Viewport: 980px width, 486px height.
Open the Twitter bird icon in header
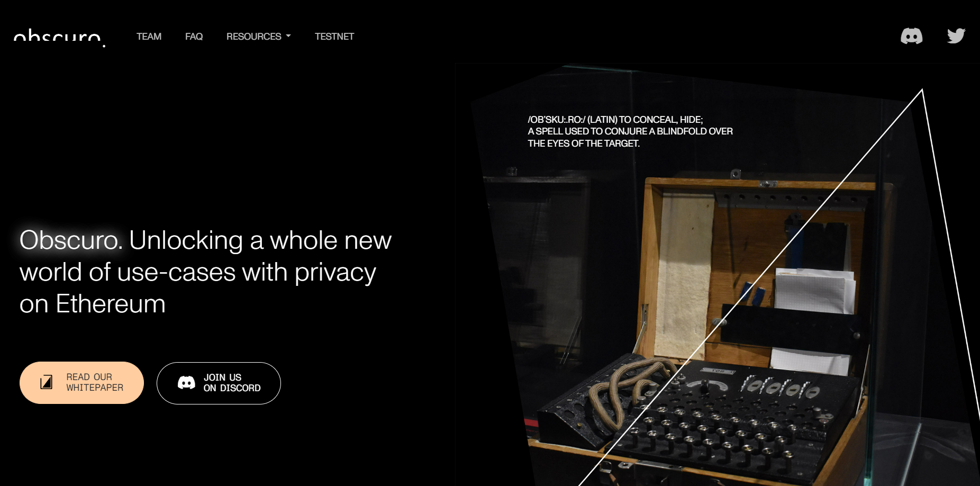pyautogui.click(x=956, y=36)
